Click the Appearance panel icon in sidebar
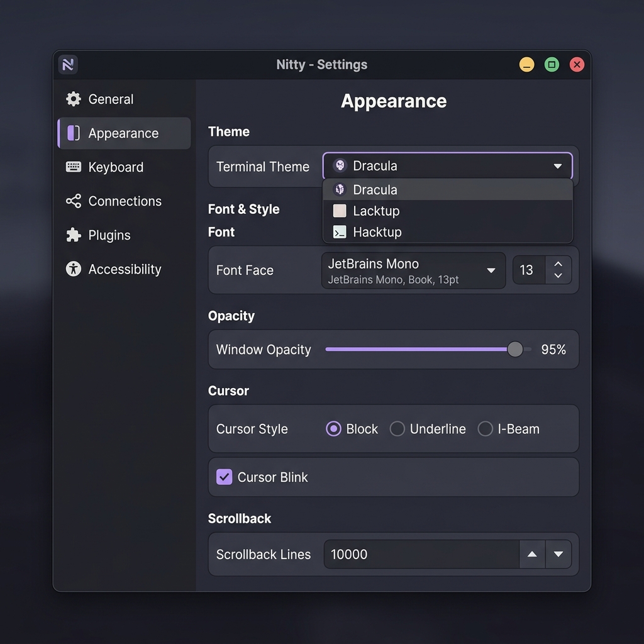Viewport: 644px width, 644px height. (x=74, y=133)
